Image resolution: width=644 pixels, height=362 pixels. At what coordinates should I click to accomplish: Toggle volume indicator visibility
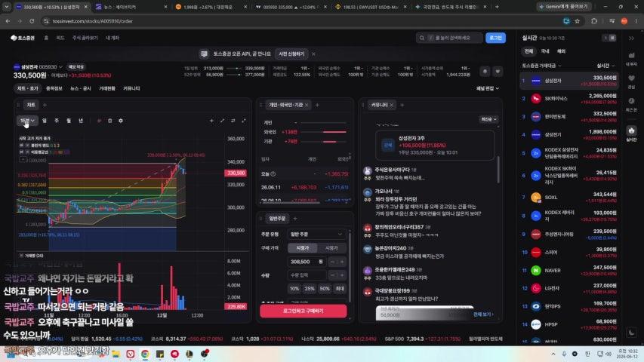[21, 256]
